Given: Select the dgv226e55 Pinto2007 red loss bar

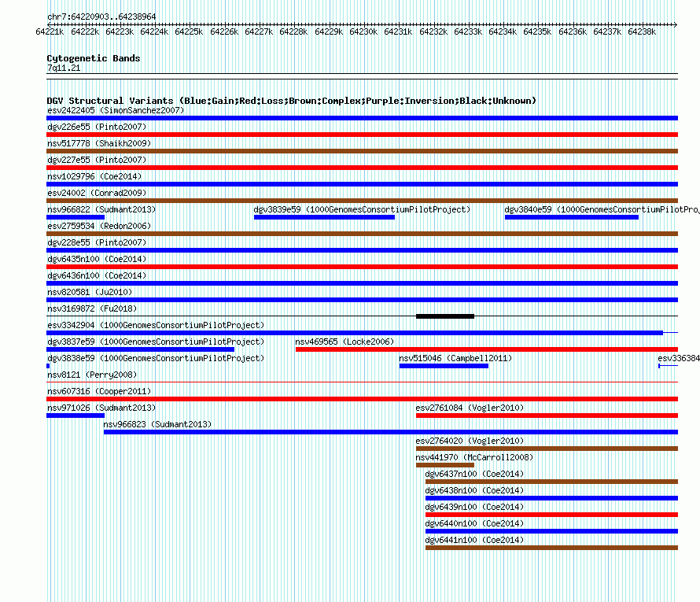Looking at the screenshot, I should click(362, 135).
